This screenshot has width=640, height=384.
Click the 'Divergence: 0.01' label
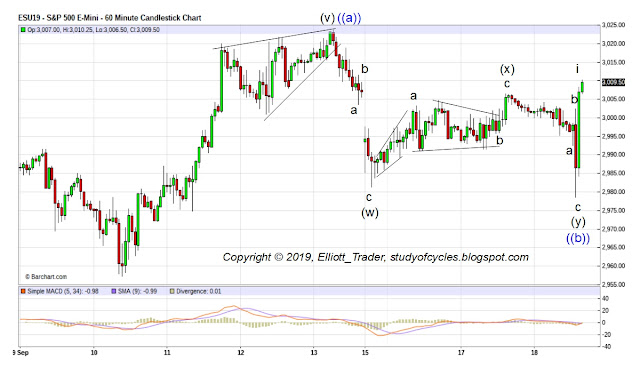(199, 291)
